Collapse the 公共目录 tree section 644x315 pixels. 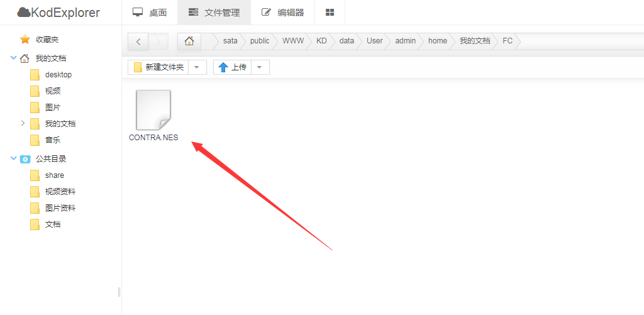tap(14, 159)
